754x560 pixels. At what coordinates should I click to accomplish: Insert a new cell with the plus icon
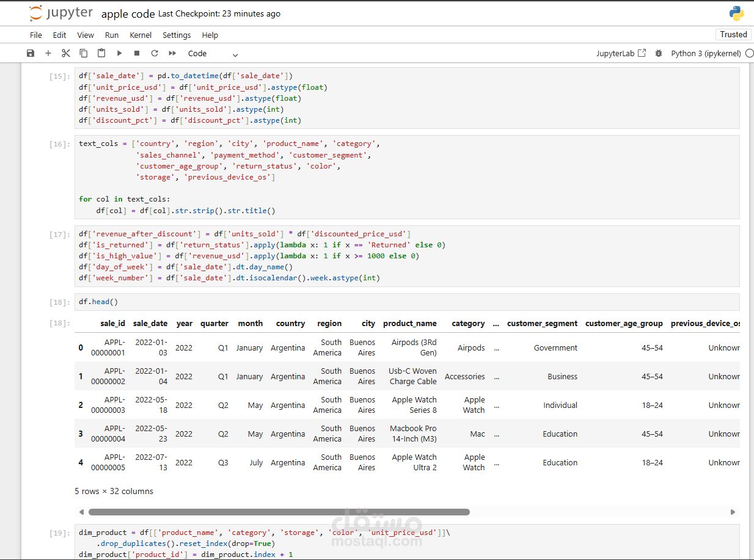tap(48, 53)
